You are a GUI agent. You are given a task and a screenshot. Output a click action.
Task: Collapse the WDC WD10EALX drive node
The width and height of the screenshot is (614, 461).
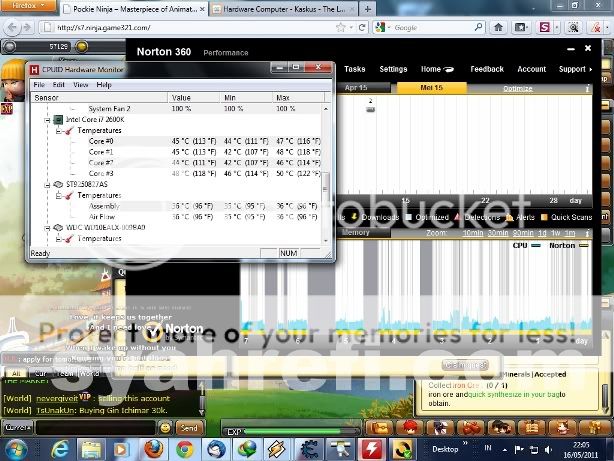pos(47,228)
